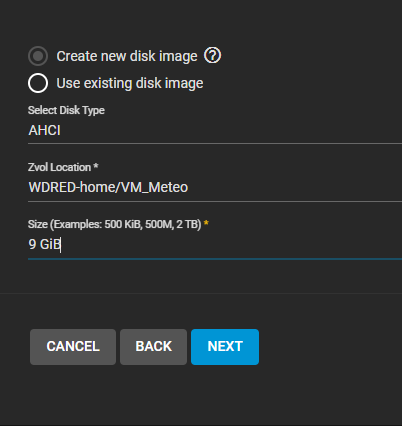Screen dimensions: 402x426
Task: Click the underline of the Size field
Action: point(215,259)
